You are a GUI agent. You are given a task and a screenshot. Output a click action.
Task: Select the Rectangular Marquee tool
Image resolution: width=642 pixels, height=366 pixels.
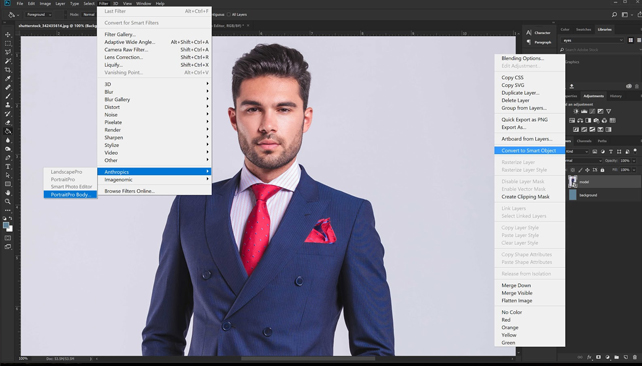point(8,43)
